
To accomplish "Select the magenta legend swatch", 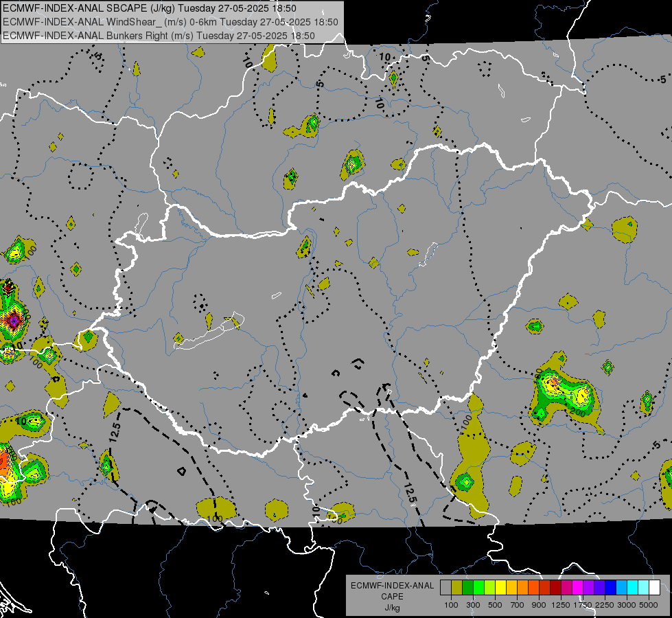I will point(578,588).
